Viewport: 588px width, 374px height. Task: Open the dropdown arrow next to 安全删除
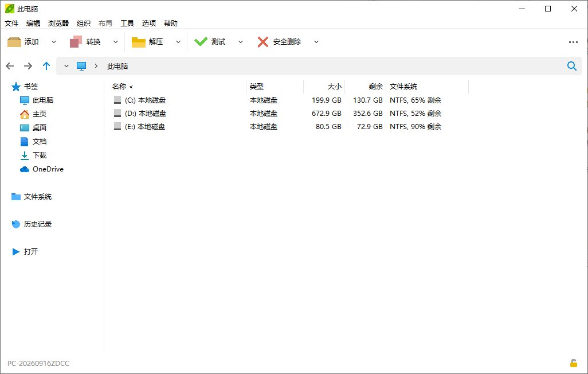point(316,42)
